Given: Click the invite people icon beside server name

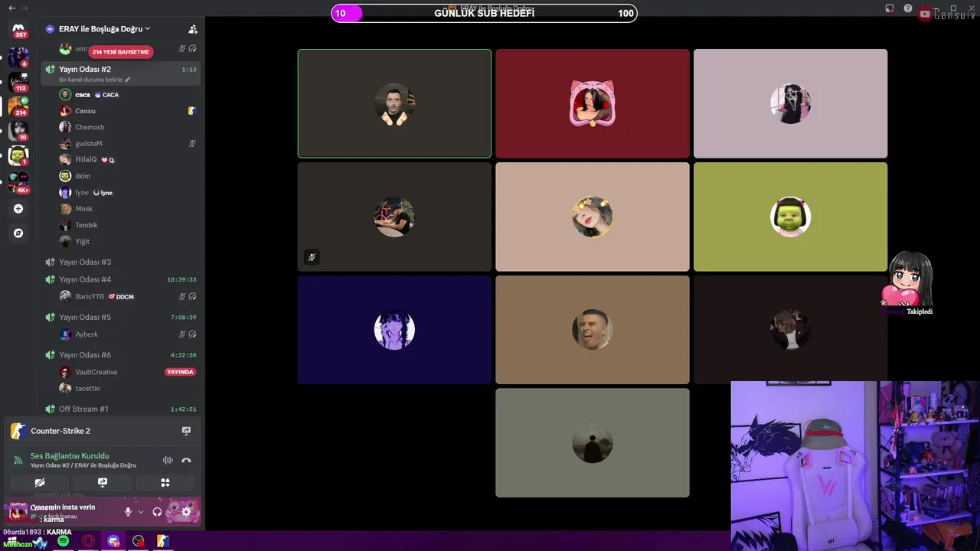Looking at the screenshot, I should click(x=193, y=29).
